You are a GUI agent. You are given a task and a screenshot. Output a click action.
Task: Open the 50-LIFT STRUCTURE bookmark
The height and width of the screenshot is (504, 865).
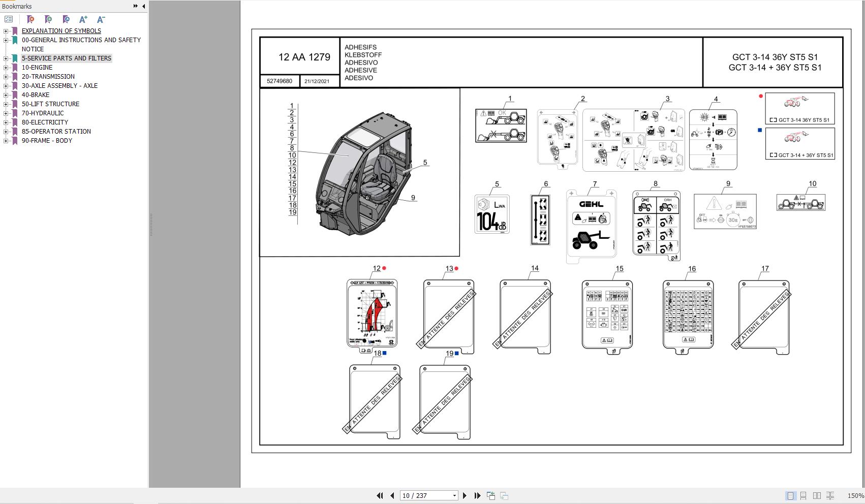(50, 104)
